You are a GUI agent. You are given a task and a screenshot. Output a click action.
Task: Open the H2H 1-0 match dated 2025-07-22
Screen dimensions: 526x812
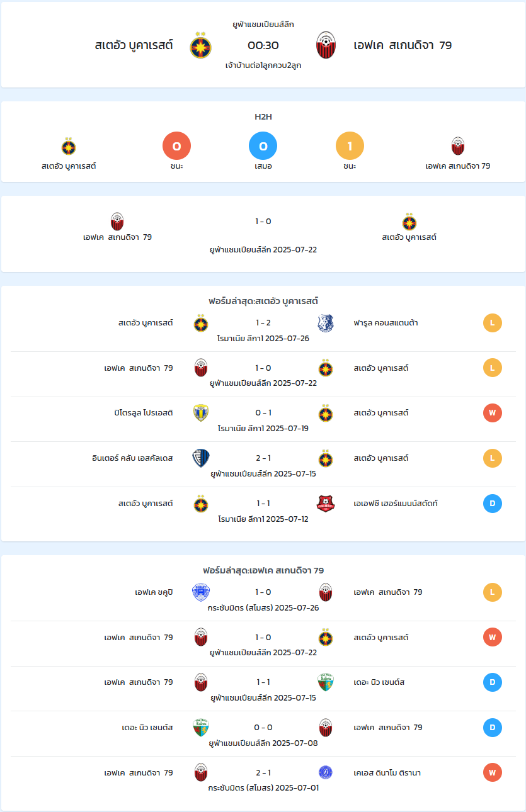(263, 234)
